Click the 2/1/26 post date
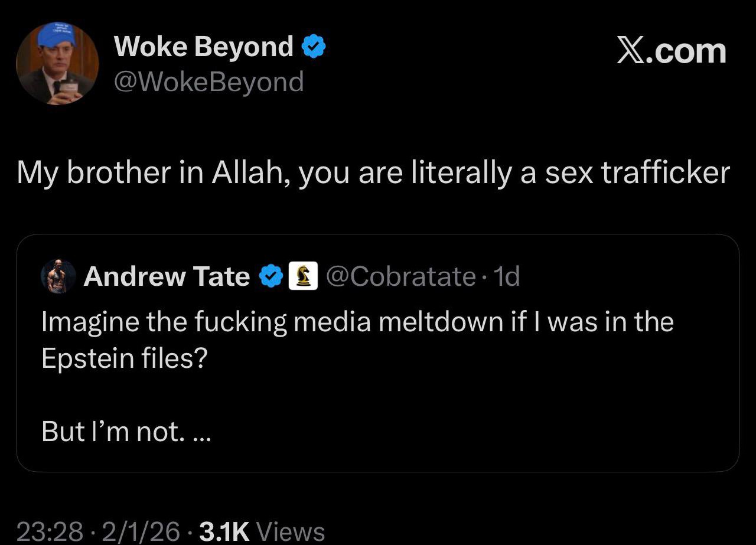Screen dimensions: 756x545 point(140,531)
